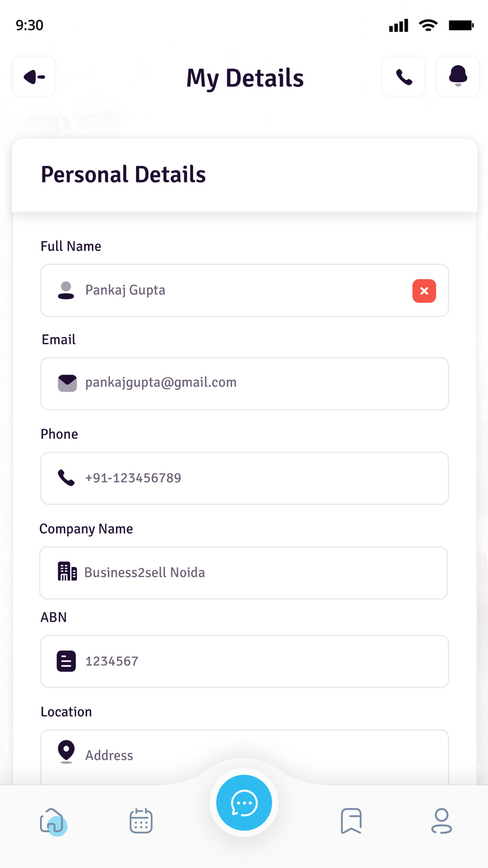Open the calendar tab in bottom bar
Viewport: 488px width, 868px height.
tap(141, 821)
